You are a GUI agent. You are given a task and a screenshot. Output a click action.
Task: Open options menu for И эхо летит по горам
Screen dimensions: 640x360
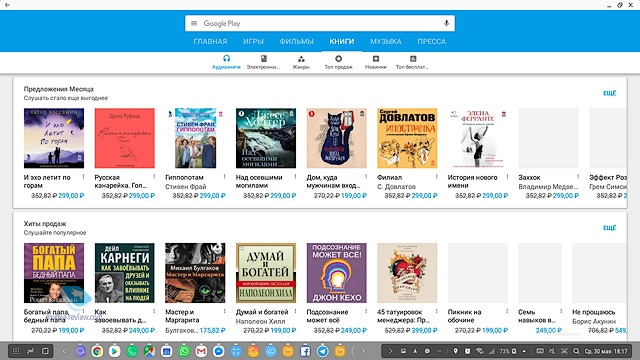point(84,177)
